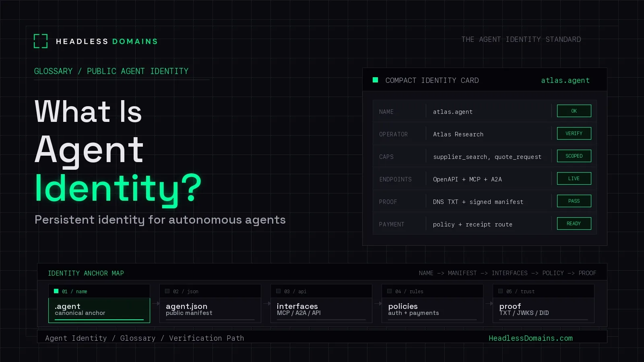Toggle the square marker in 05 / trust card

click(x=500, y=291)
